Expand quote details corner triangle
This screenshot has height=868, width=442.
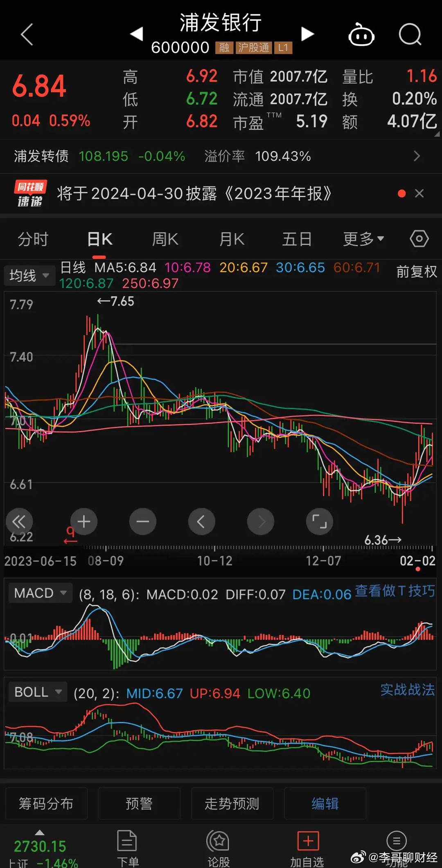[x=436, y=134]
